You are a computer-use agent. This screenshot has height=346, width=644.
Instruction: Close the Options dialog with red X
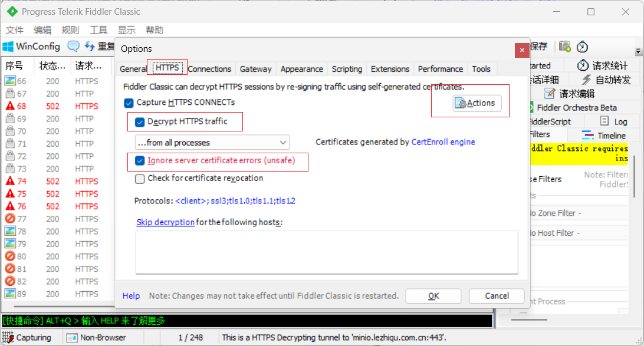click(x=521, y=50)
